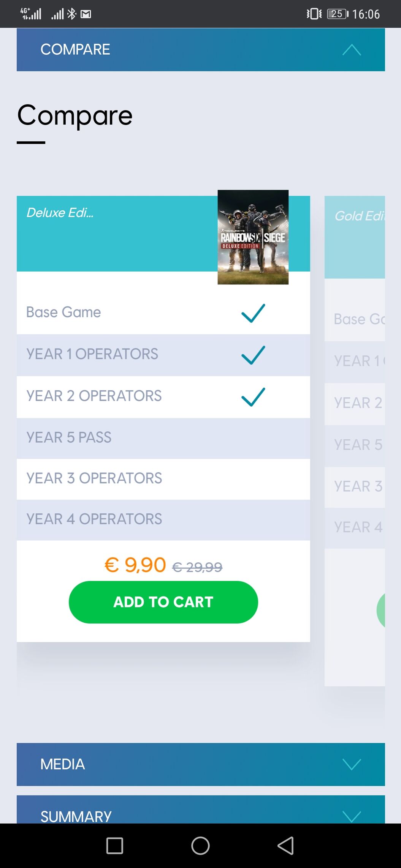401x868 pixels.
Task: Open recent apps square icon
Action: [x=114, y=846]
